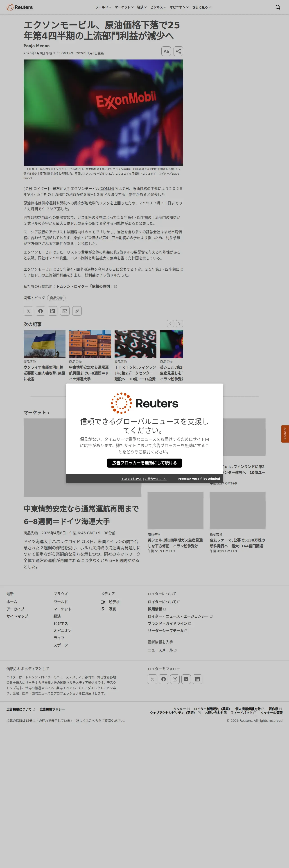Open 個人情報保護方針 in the footer
Viewport: 289px width, 868px height.
tap(250, 709)
